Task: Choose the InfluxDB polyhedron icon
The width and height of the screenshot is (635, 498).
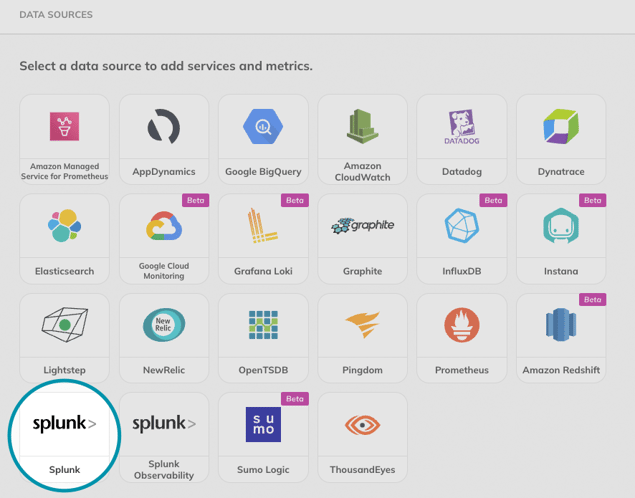Action: point(462,226)
